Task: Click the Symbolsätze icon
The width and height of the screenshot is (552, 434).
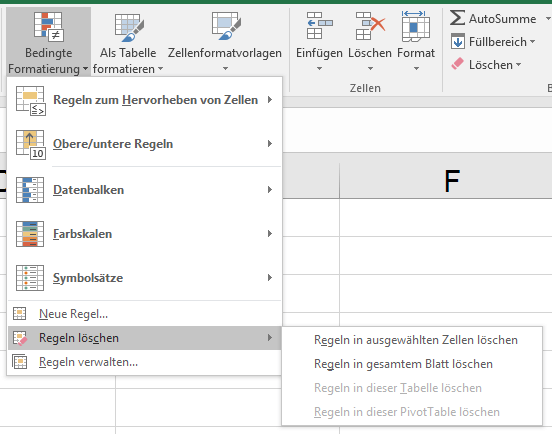Action: [30, 278]
